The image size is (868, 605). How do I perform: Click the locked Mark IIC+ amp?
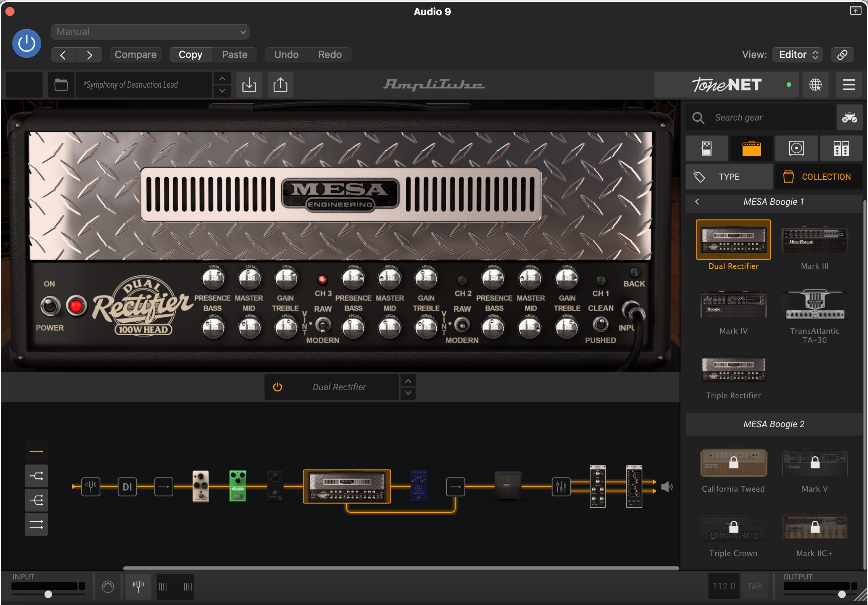(x=815, y=527)
